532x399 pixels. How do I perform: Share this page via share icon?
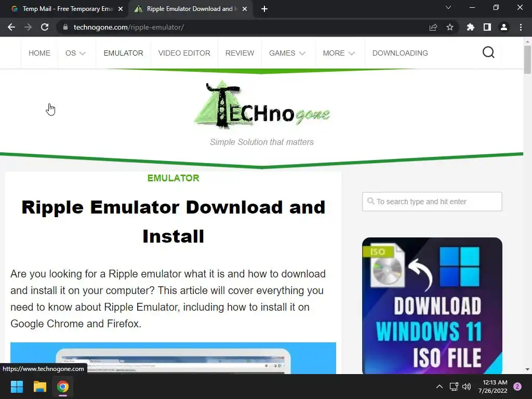click(433, 27)
